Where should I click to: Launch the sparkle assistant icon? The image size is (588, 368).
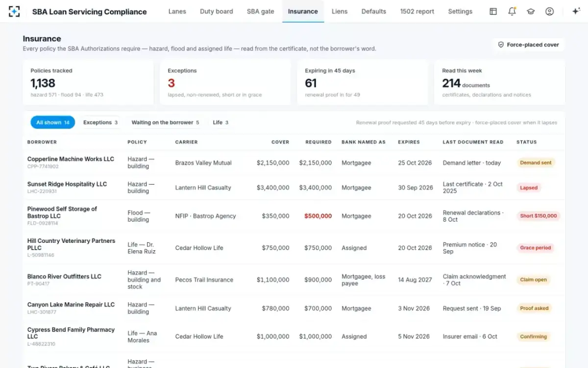pyautogui.click(x=576, y=11)
